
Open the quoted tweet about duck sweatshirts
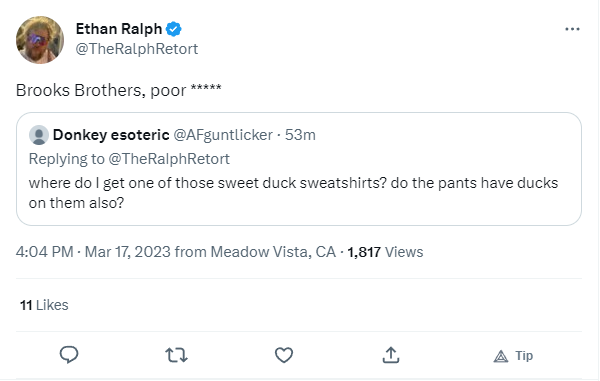tap(299, 169)
